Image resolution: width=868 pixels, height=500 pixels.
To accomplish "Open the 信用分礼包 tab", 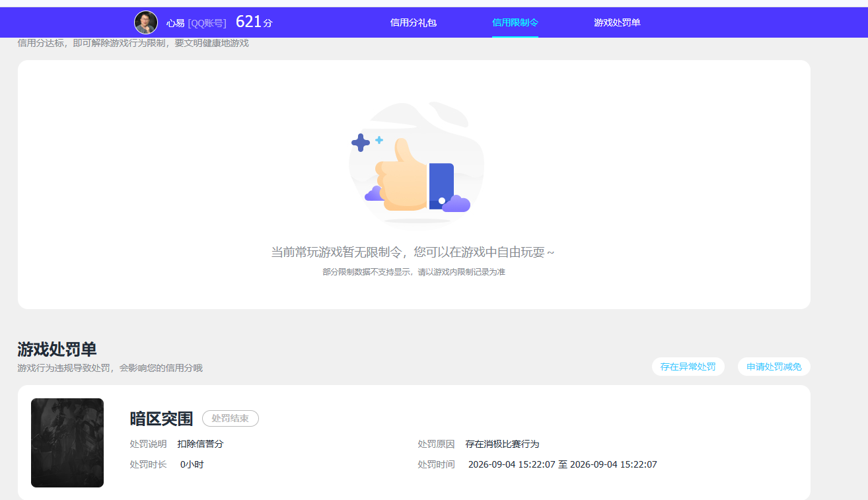I will [414, 22].
